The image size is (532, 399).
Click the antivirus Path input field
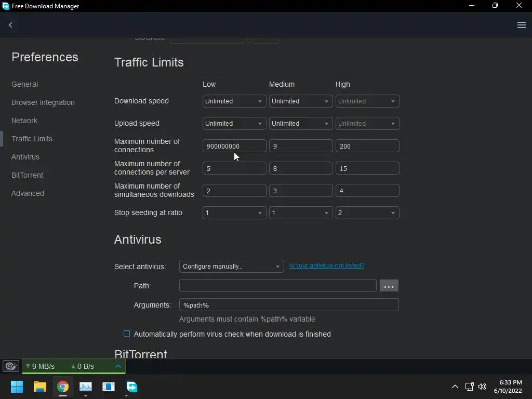click(277, 286)
